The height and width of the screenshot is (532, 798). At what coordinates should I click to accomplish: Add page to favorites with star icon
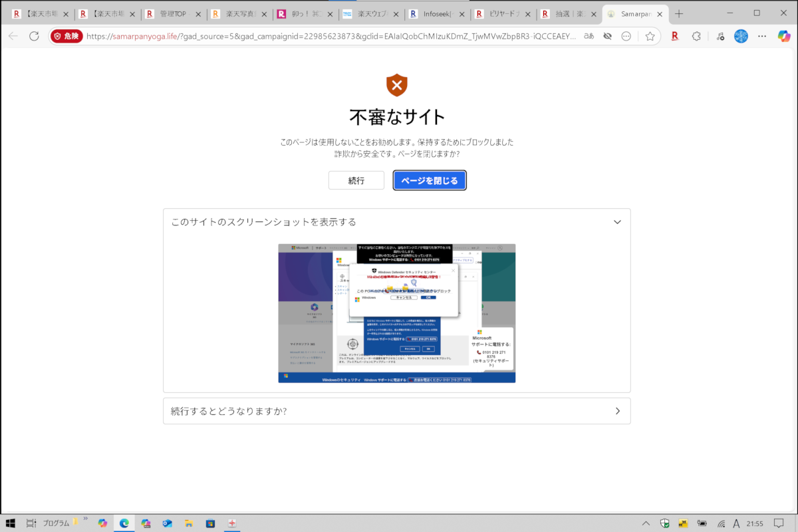(x=650, y=37)
